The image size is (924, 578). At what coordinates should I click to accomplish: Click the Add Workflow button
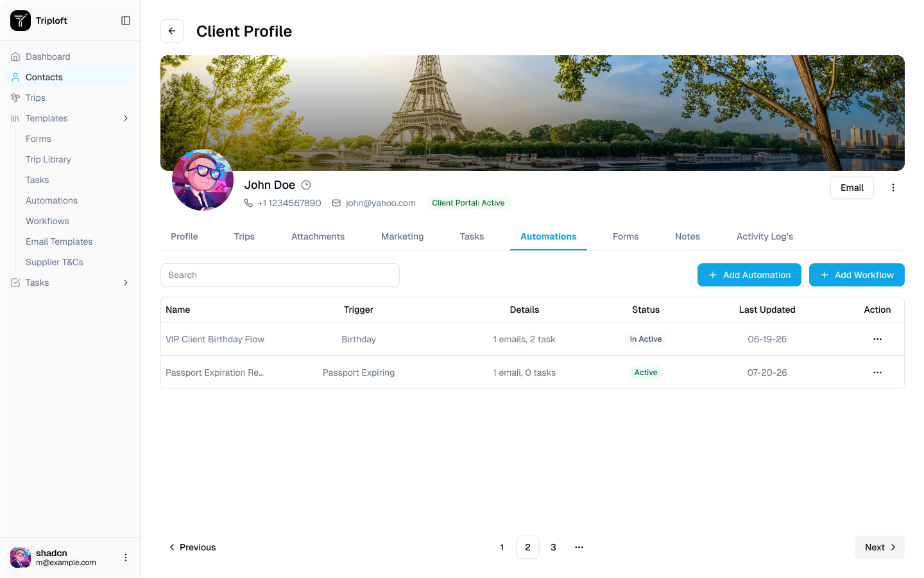tap(857, 275)
